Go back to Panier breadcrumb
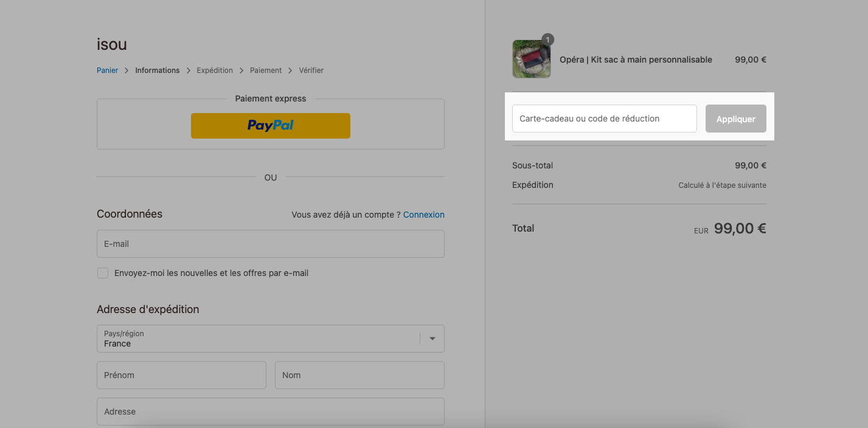The height and width of the screenshot is (428, 868). [108, 71]
